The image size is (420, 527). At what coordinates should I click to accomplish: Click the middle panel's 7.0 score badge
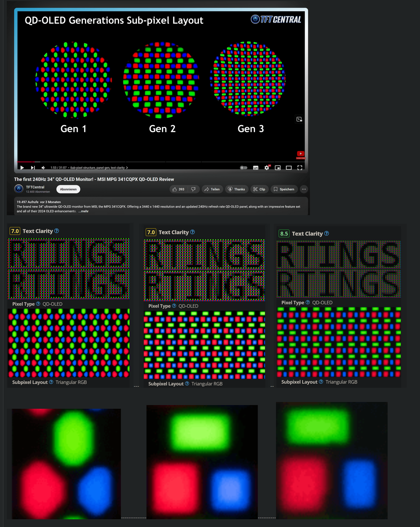(x=151, y=232)
